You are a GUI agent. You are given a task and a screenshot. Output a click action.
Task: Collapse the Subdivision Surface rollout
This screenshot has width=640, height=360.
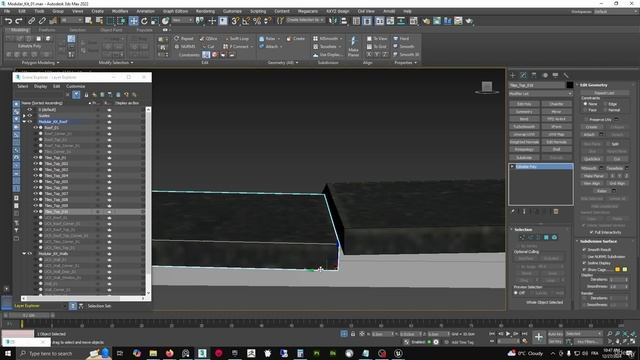tap(577, 241)
